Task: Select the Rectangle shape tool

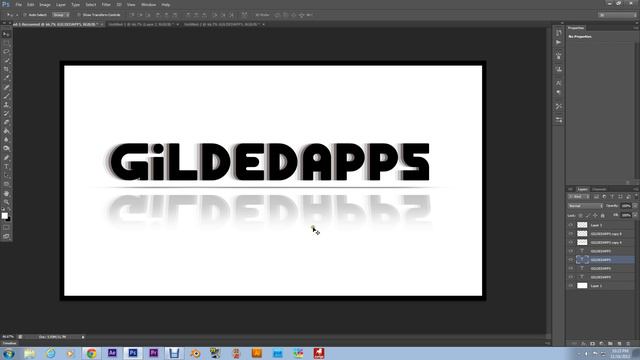Action: click(6, 184)
